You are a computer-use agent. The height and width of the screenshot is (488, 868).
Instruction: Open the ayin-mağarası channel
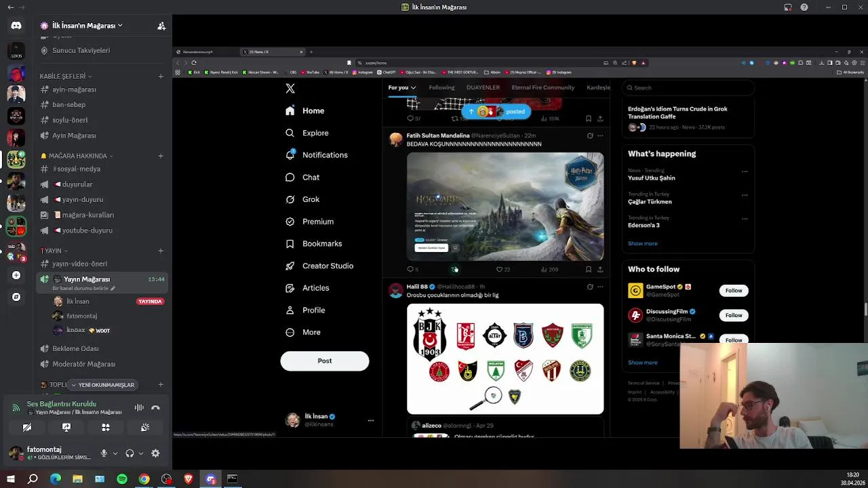[102, 89]
